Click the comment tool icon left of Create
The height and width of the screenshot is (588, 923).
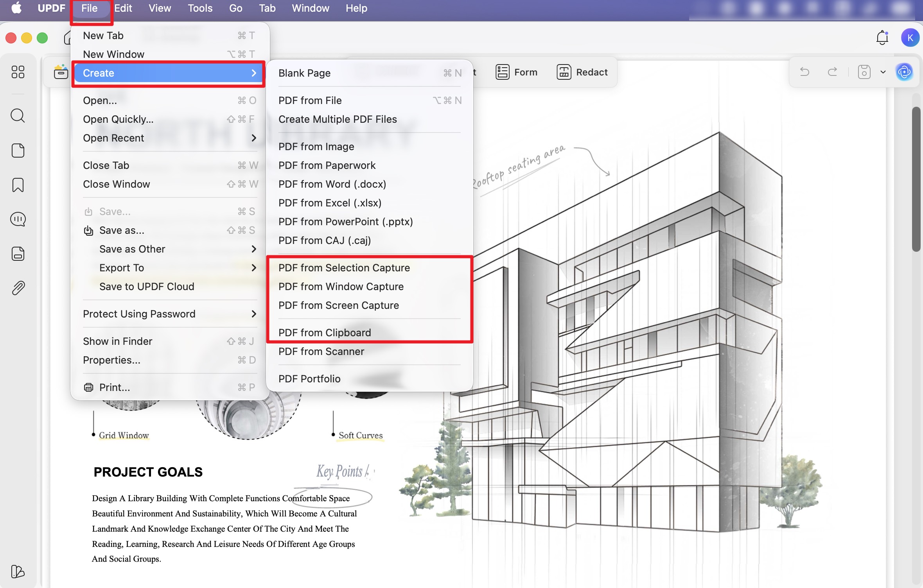pos(61,72)
